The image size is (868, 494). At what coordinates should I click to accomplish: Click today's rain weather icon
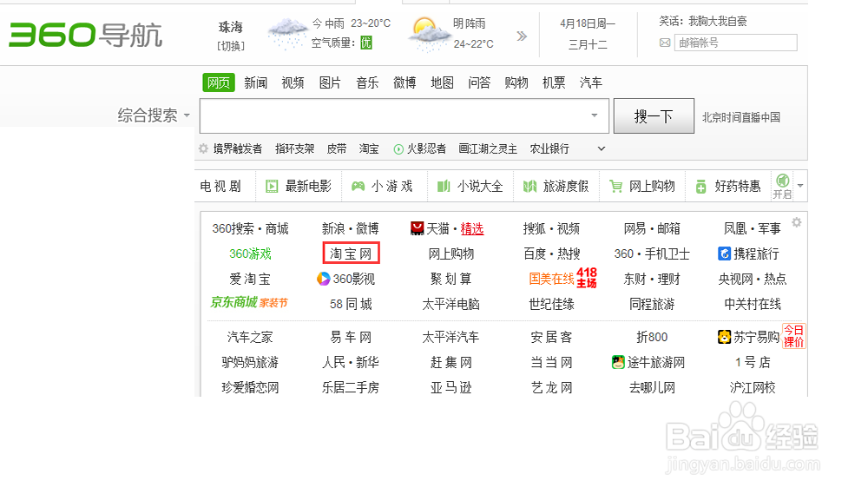pos(286,33)
